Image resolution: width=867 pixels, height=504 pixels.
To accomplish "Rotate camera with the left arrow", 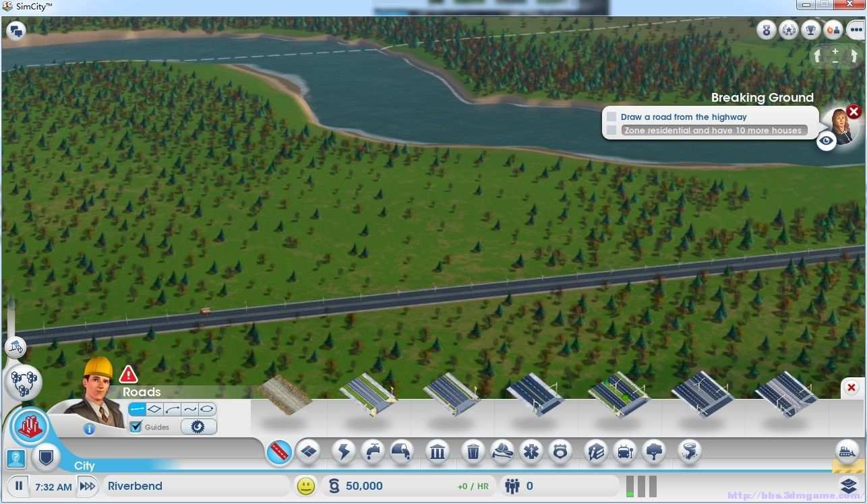I will (818, 57).
